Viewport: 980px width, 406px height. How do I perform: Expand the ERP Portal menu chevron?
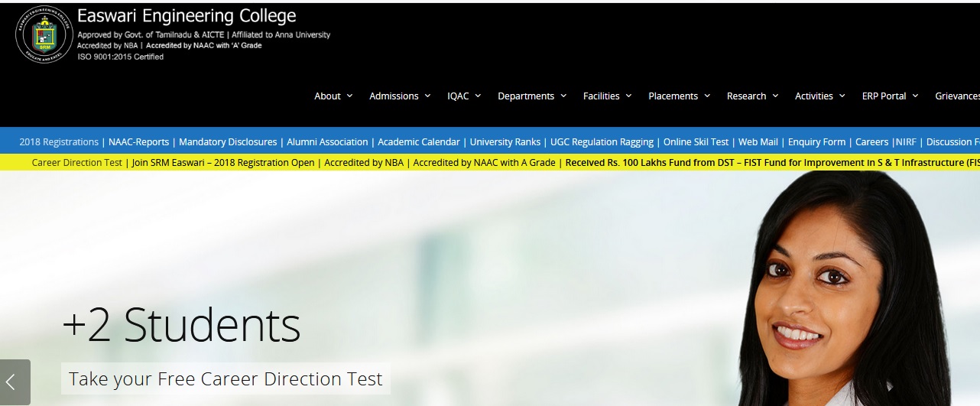915,96
